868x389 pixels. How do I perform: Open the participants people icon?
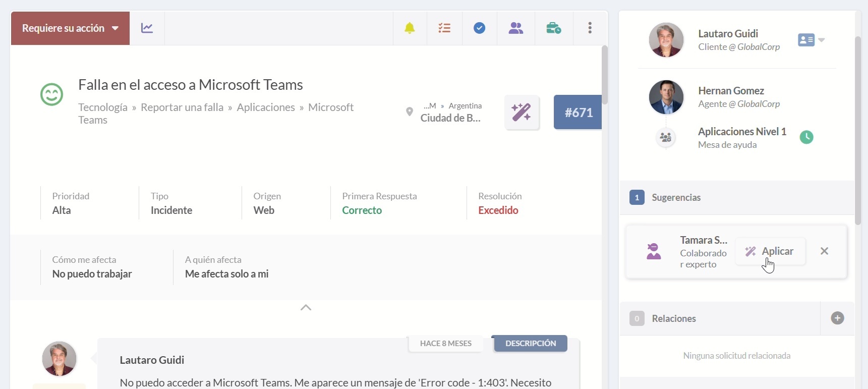[515, 28]
